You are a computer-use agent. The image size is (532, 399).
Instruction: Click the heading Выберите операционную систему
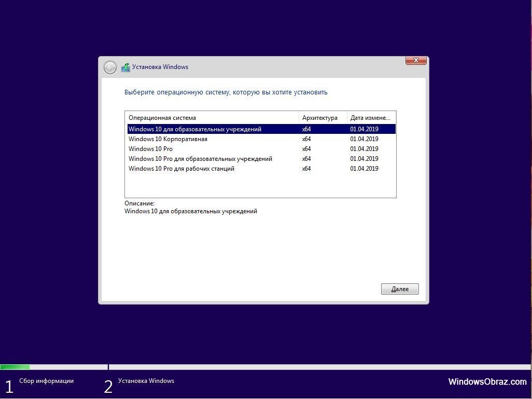tap(226, 92)
